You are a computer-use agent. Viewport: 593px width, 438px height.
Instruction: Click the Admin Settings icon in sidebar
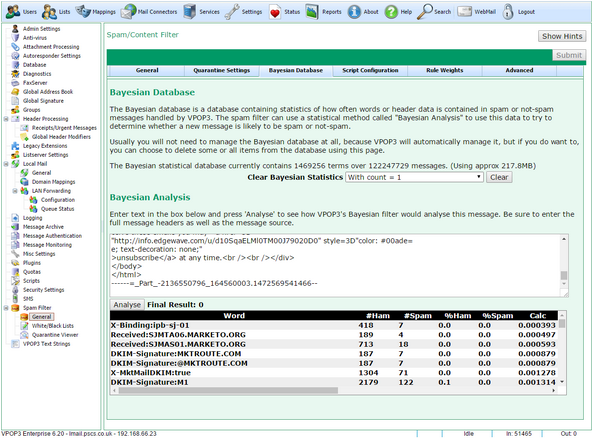pyautogui.click(x=15, y=29)
